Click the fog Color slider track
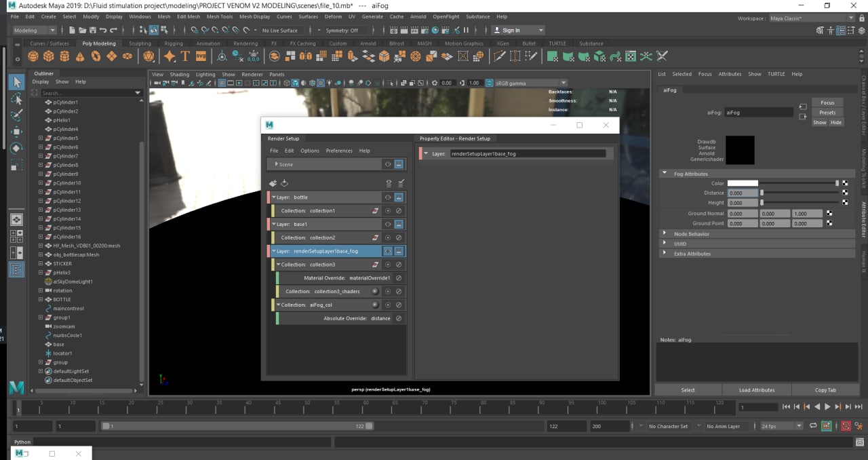868x460 pixels. point(800,183)
